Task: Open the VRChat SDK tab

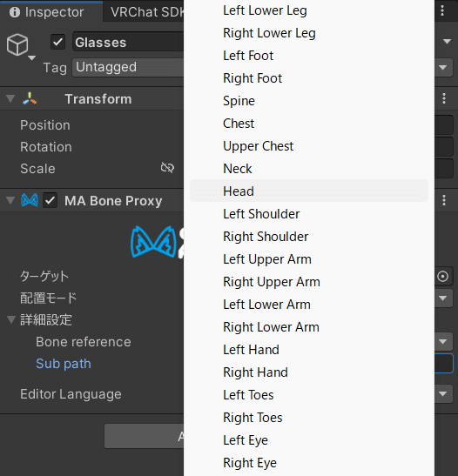Action: (x=147, y=12)
